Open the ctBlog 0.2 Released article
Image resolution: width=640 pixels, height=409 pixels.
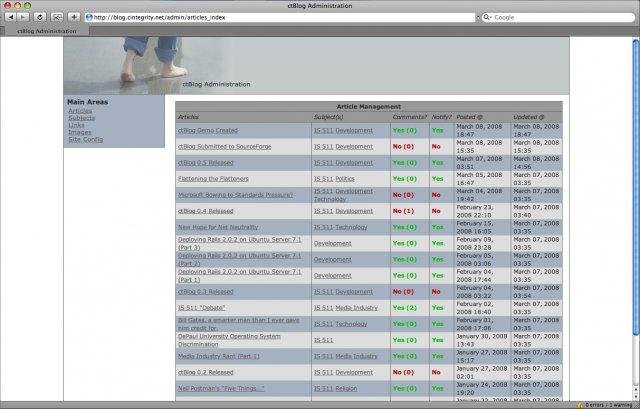pyautogui.click(x=206, y=372)
